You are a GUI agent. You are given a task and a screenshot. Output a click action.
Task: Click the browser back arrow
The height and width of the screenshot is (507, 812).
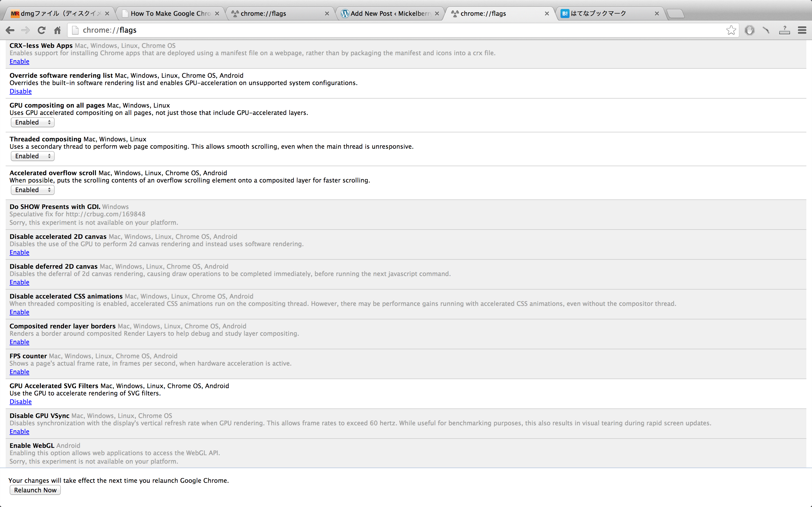click(10, 30)
